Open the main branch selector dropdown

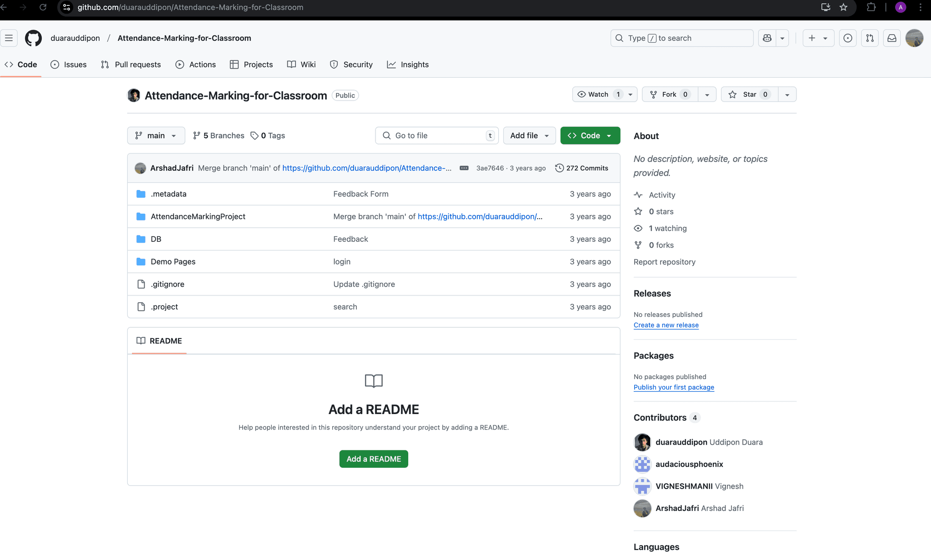point(156,135)
